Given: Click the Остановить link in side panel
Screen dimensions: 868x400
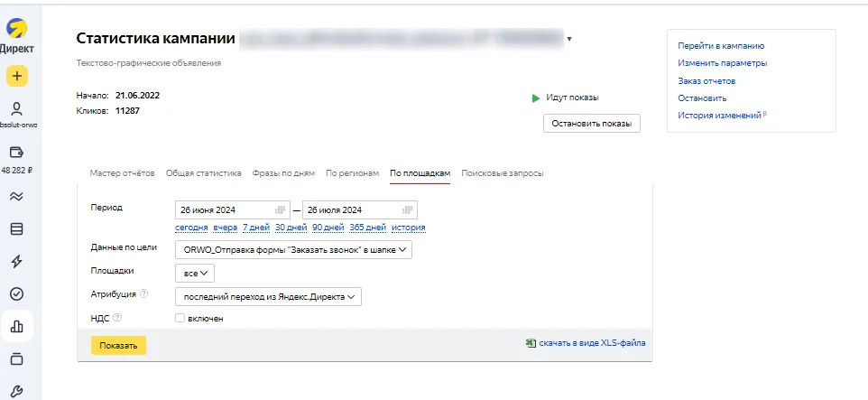Looking at the screenshot, I should tap(702, 98).
